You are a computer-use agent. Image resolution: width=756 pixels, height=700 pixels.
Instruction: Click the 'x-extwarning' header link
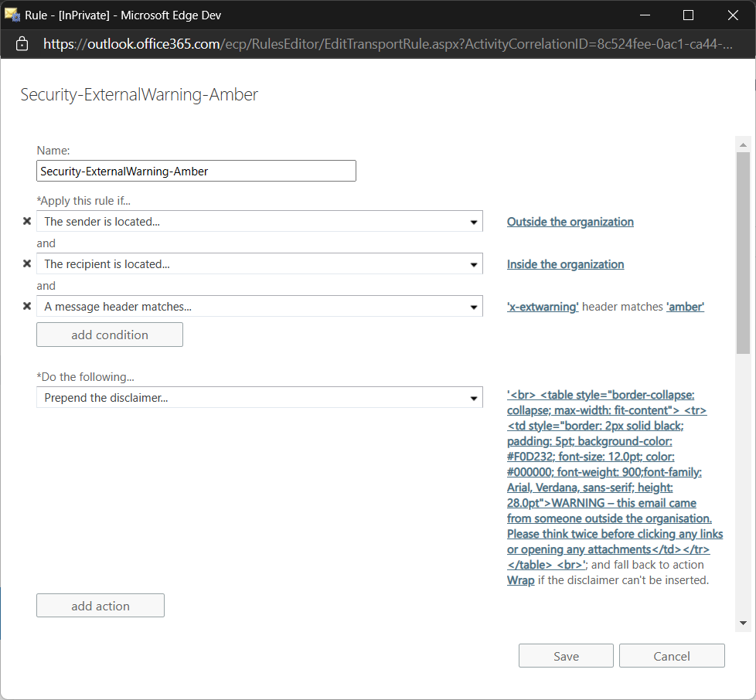pos(543,307)
